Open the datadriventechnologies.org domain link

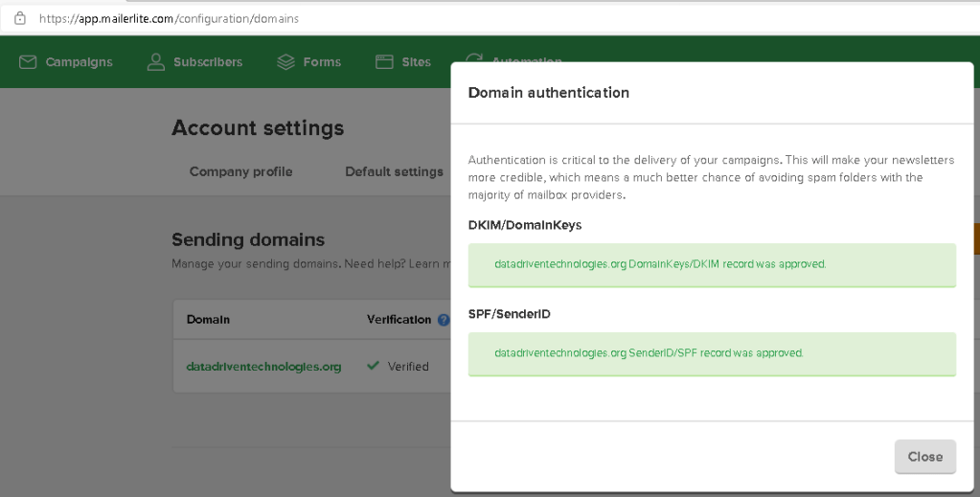coord(263,366)
